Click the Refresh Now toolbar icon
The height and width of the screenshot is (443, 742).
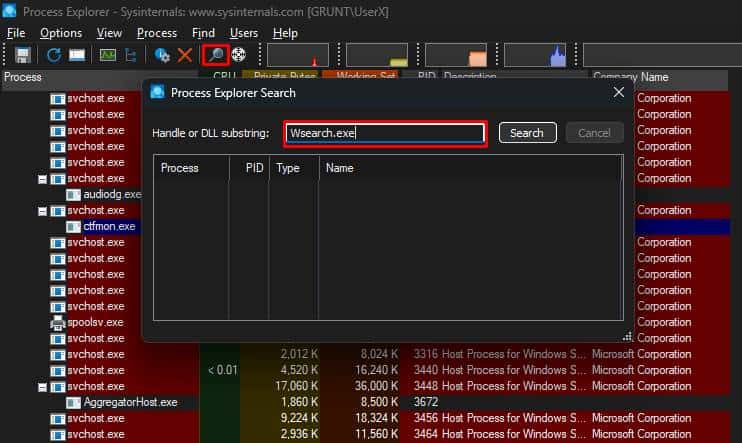point(53,55)
